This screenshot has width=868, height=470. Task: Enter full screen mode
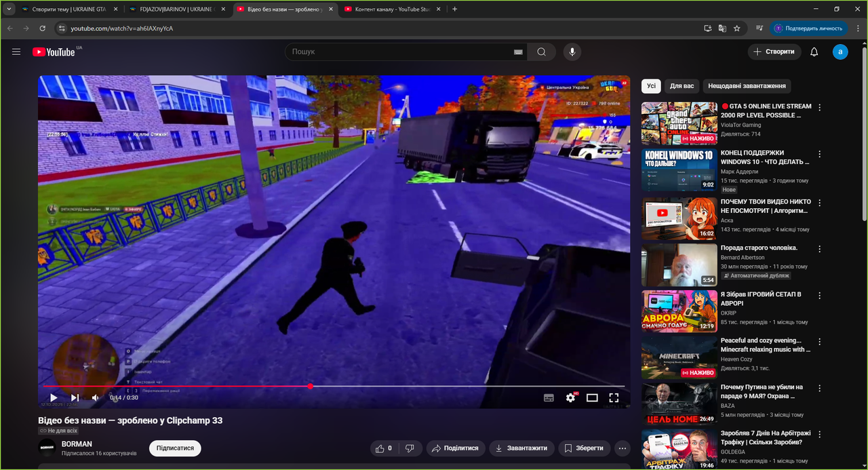[x=614, y=397]
